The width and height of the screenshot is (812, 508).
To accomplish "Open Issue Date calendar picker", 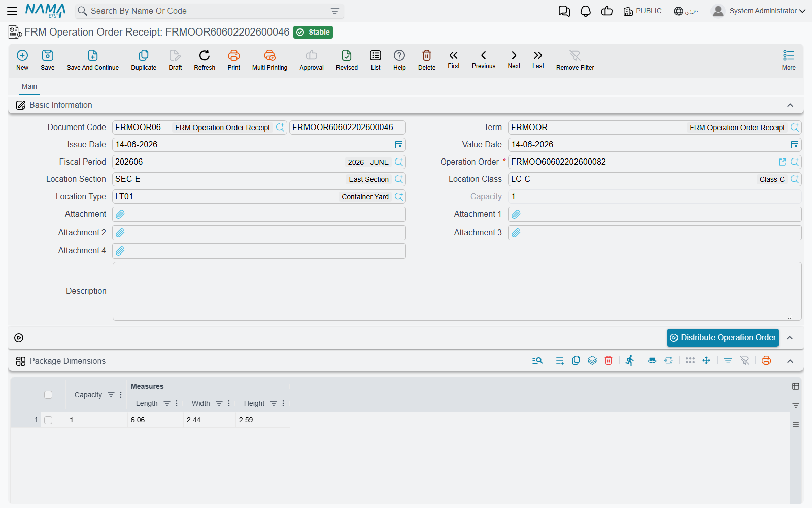I will click(x=399, y=145).
